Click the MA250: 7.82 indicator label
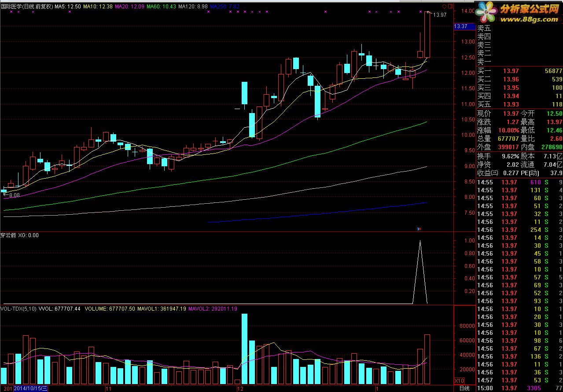The width and height of the screenshot is (563, 392). click(x=225, y=7)
